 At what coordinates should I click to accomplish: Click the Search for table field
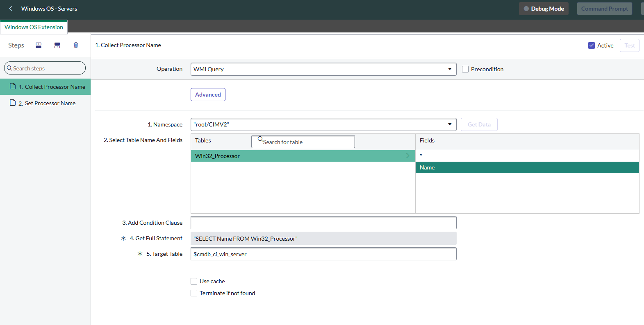[303, 142]
